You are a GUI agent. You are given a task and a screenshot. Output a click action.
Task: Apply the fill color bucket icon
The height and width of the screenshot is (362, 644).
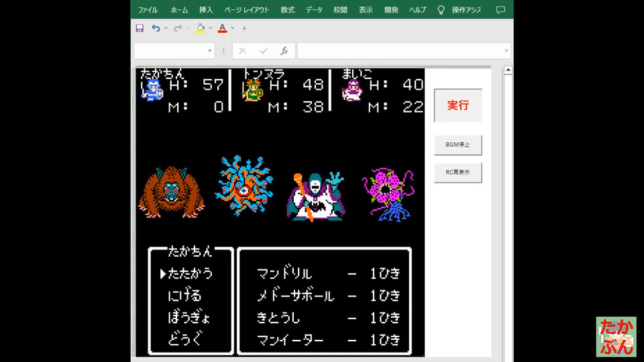coord(201,28)
